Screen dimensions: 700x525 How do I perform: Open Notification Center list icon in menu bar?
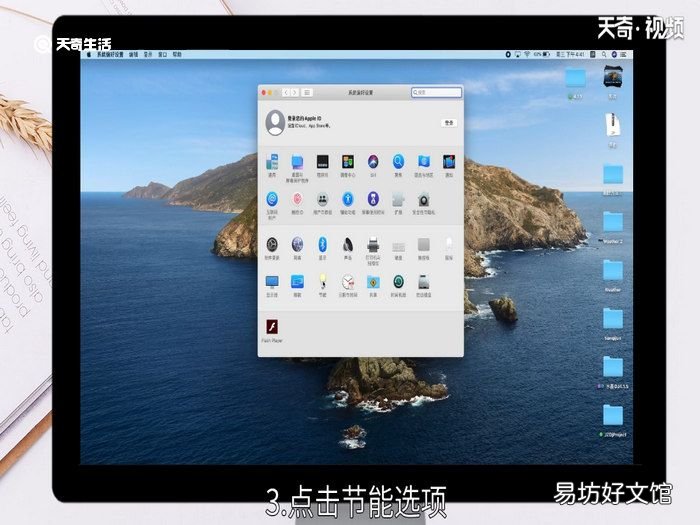623,54
